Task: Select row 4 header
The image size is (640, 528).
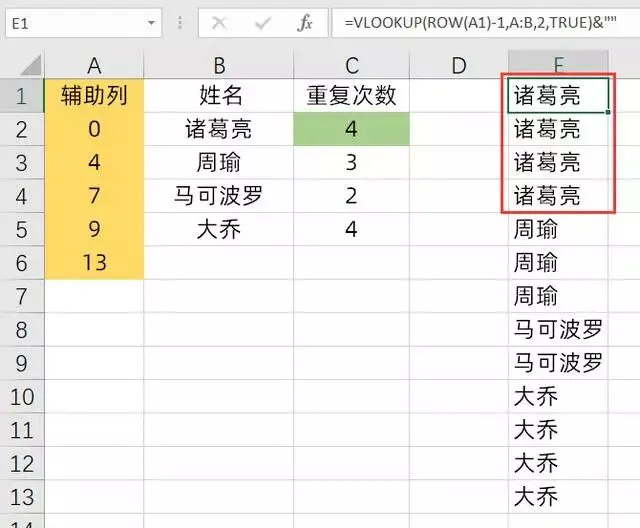Action: point(22,196)
